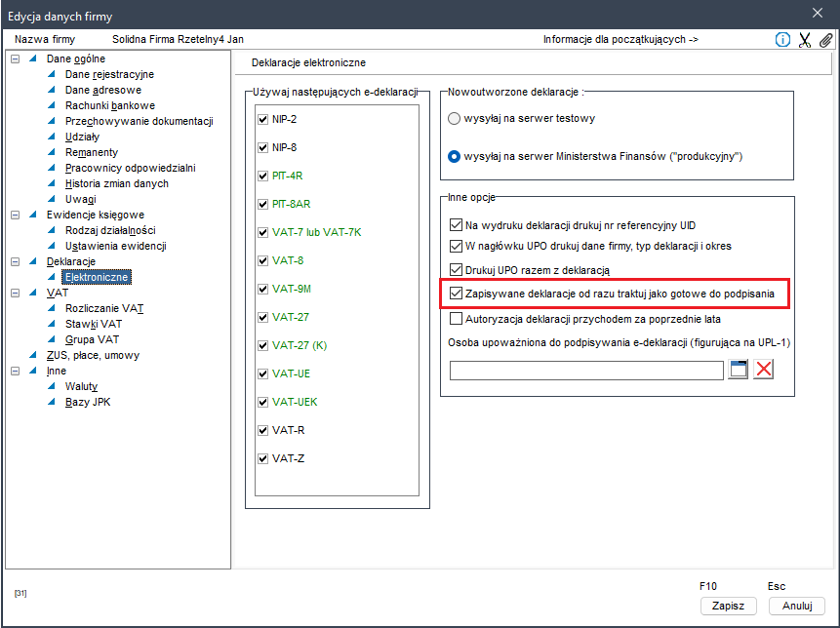Collapse the Deklaracje tree node
The width and height of the screenshot is (840, 628).
pyautogui.click(x=15, y=261)
